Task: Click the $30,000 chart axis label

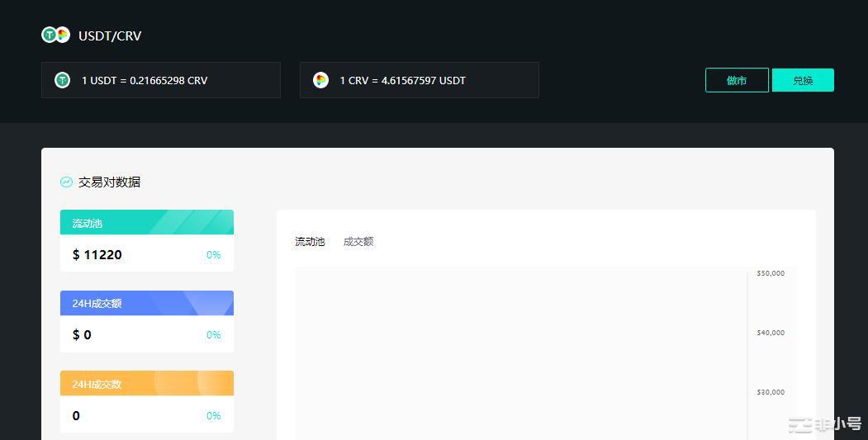Action: tap(771, 392)
